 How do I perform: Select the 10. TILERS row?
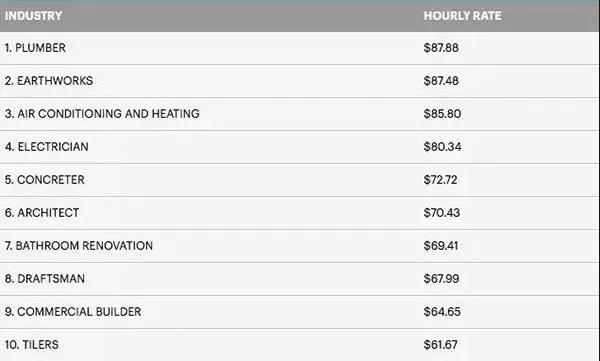coord(300,345)
